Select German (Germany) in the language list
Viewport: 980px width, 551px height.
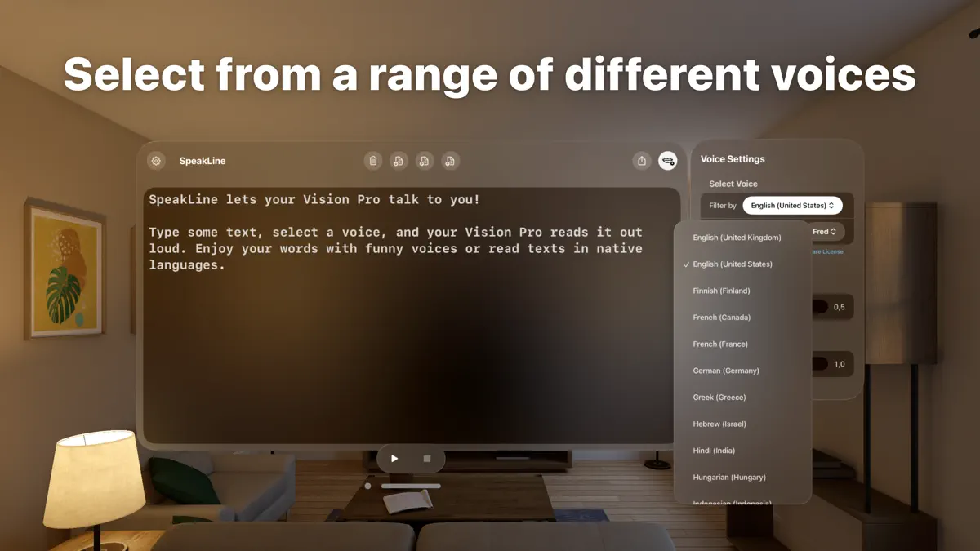tap(725, 371)
